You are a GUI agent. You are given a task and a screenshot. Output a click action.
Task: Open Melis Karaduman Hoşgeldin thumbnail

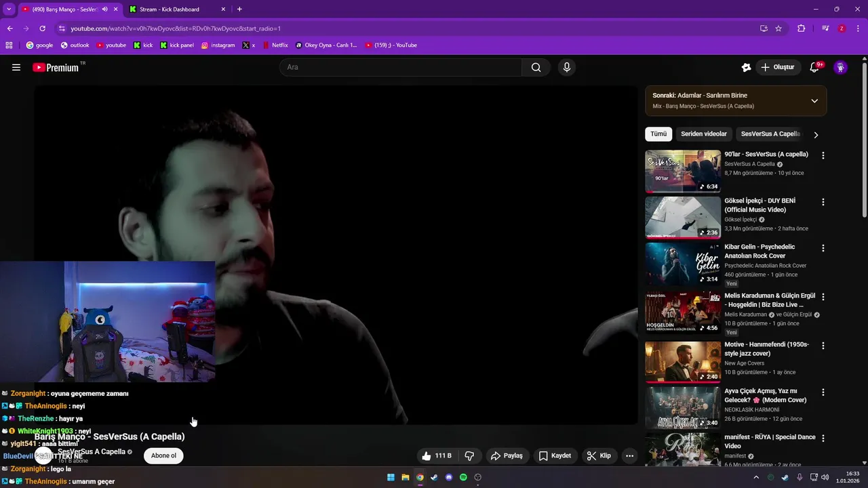683,312
